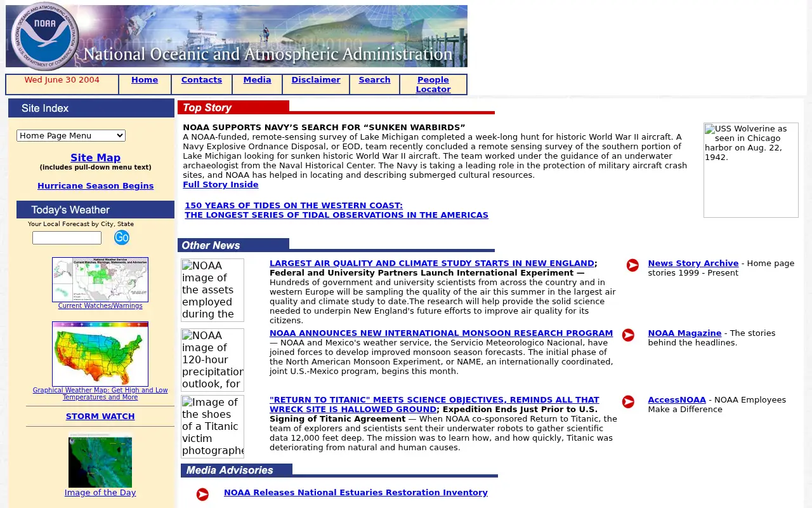Click the air quality study image placeholder
The height and width of the screenshot is (508, 812).
[213, 290]
